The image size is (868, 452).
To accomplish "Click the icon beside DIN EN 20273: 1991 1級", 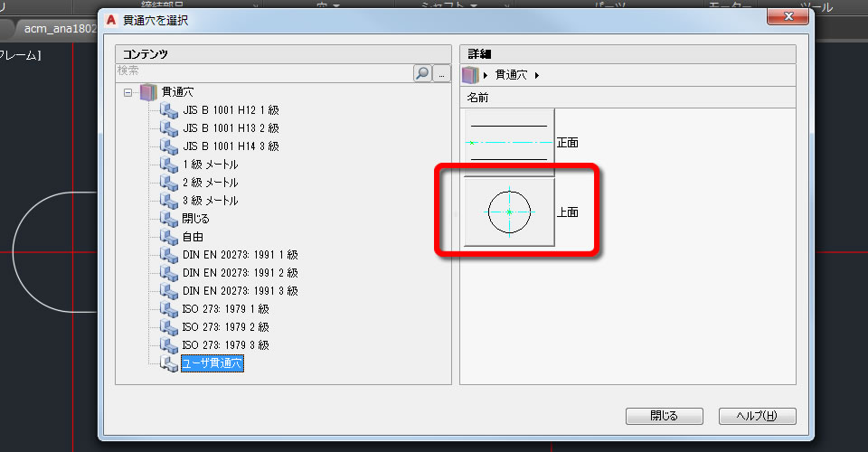I will pyautogui.click(x=169, y=255).
